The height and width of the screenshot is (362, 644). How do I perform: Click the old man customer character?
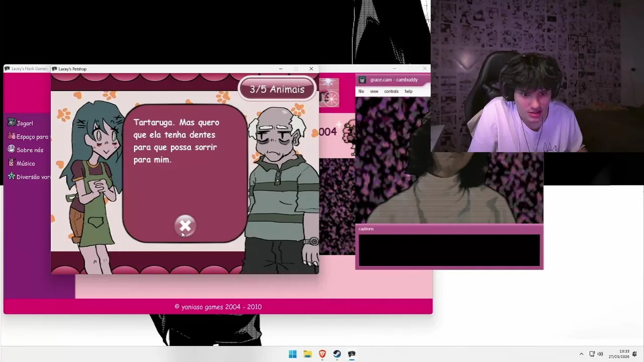point(282,191)
